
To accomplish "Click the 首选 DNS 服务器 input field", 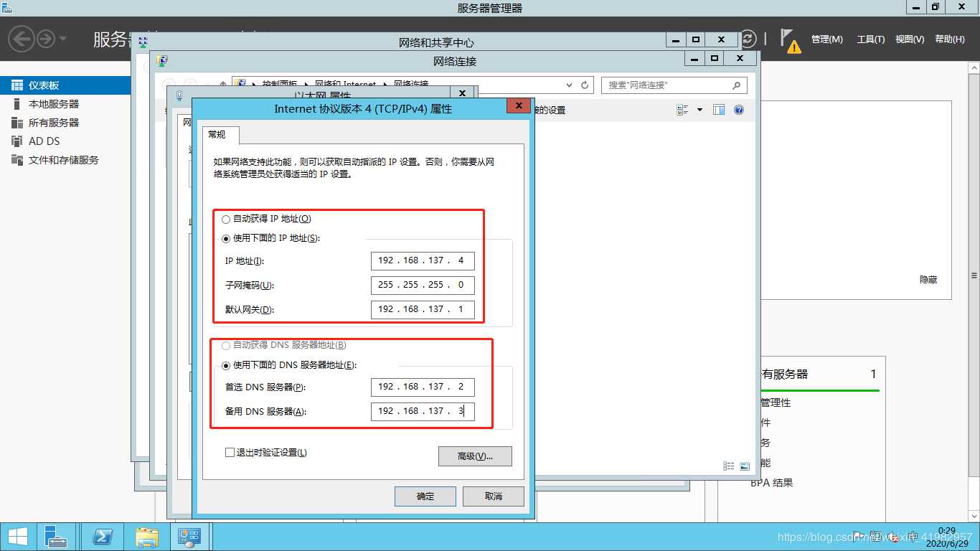I will click(x=423, y=387).
